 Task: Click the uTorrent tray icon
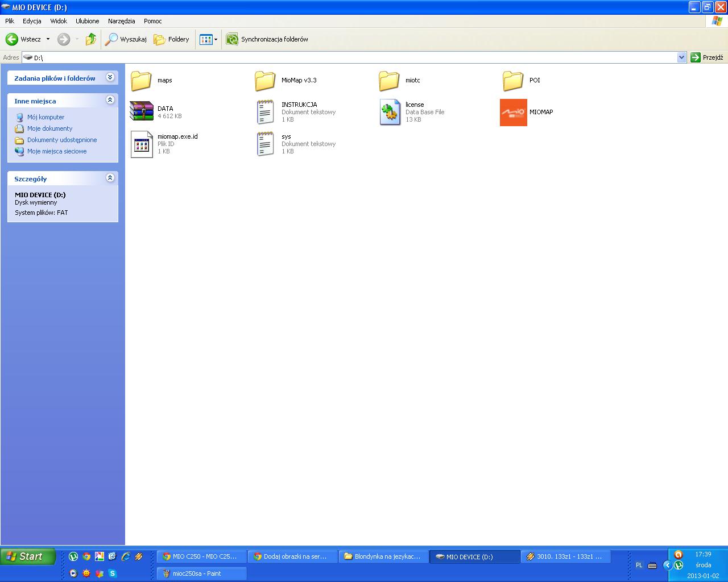(679, 566)
